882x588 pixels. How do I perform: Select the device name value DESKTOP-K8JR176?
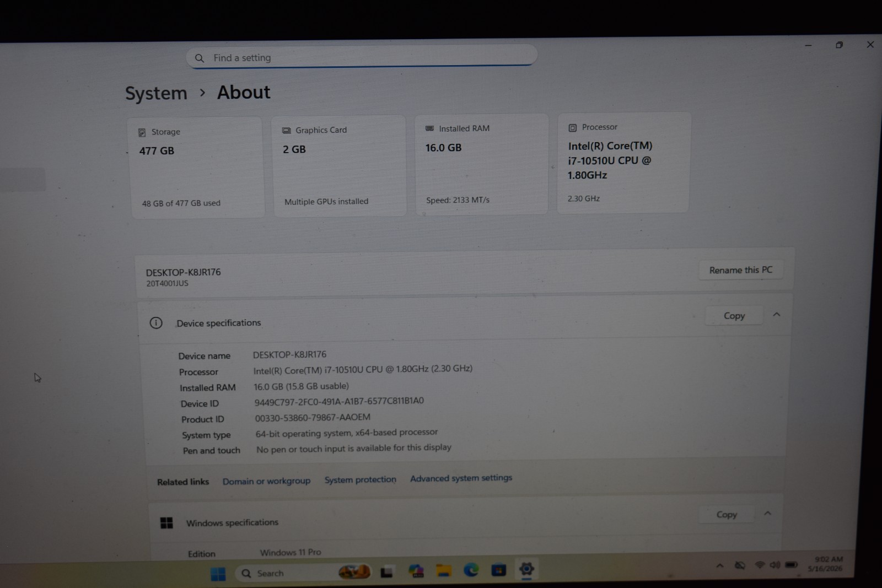[x=289, y=354]
